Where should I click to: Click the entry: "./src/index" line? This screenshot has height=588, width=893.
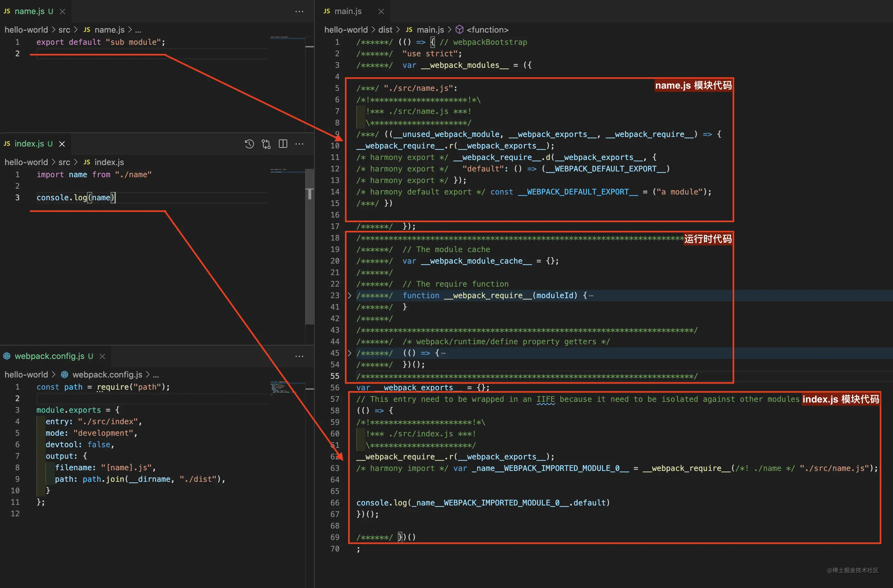94,421
